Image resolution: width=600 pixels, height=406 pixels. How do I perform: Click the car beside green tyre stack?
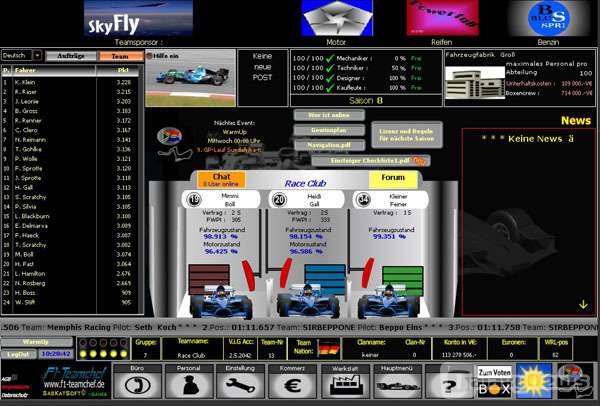coord(388,302)
